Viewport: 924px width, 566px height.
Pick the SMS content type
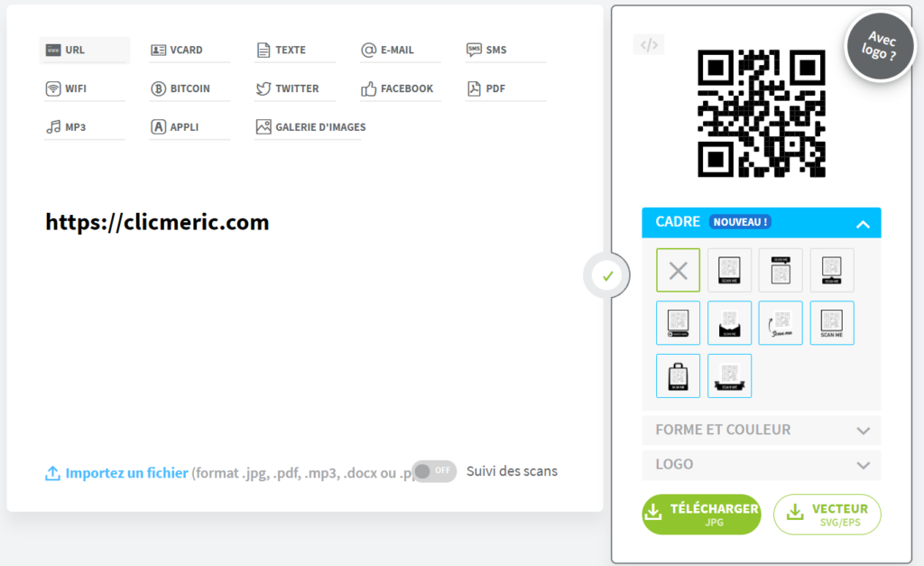pyautogui.click(x=505, y=51)
